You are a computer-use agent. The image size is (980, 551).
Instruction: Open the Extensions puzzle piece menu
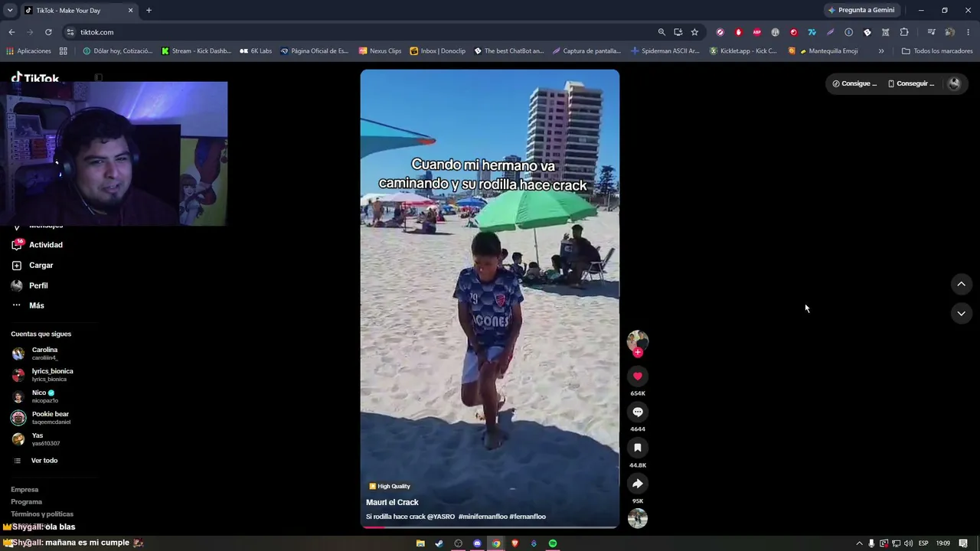pos(904,32)
